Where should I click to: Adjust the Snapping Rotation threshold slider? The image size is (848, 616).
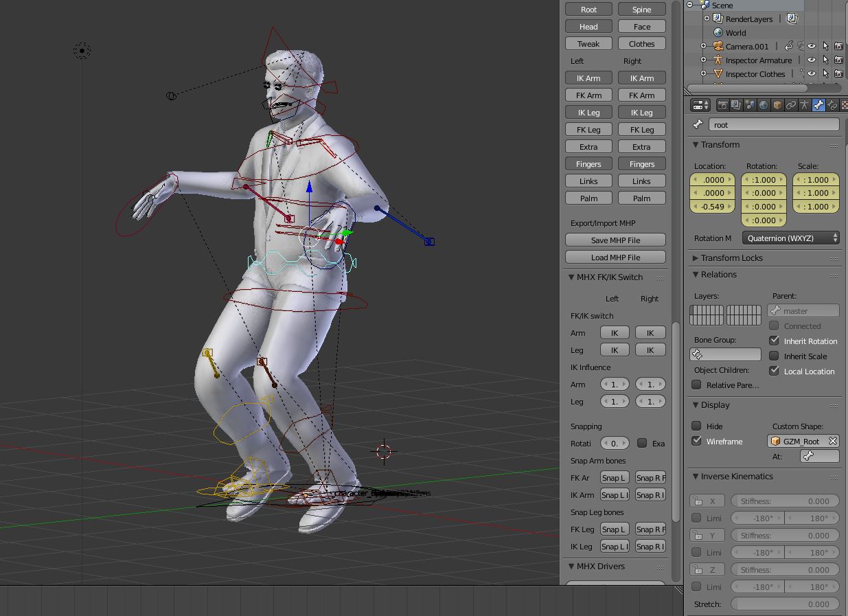click(615, 443)
